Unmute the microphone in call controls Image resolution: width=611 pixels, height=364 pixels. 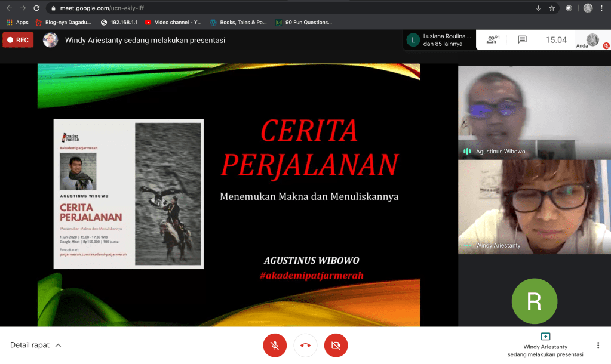point(275,345)
